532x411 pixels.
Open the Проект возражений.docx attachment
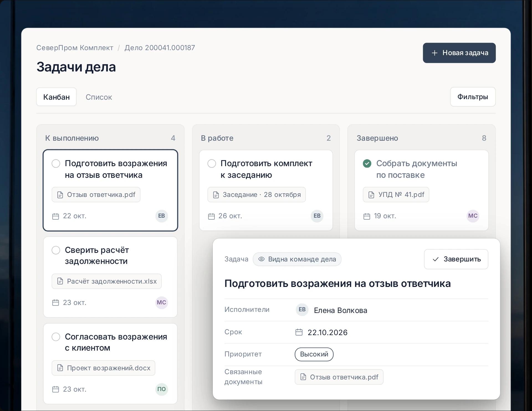click(103, 368)
